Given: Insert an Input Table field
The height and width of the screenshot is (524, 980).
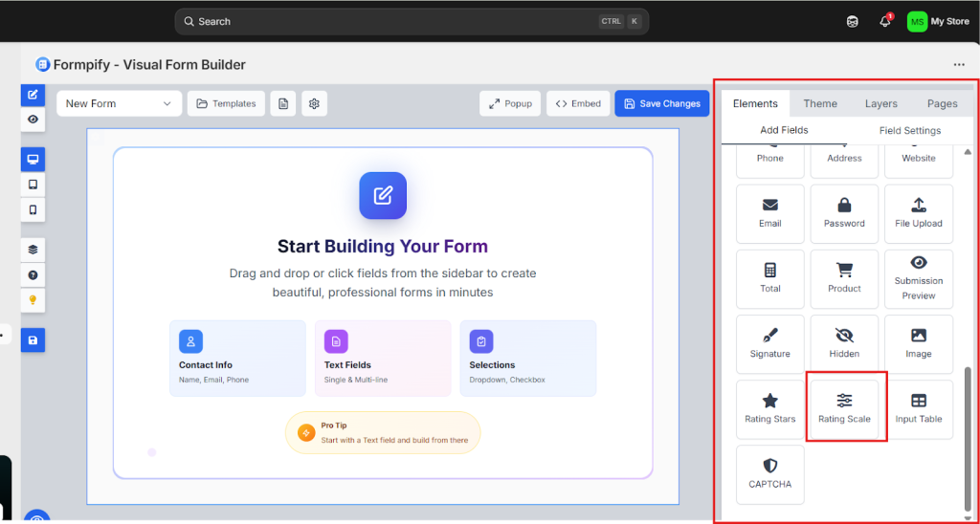Looking at the screenshot, I should (918, 408).
